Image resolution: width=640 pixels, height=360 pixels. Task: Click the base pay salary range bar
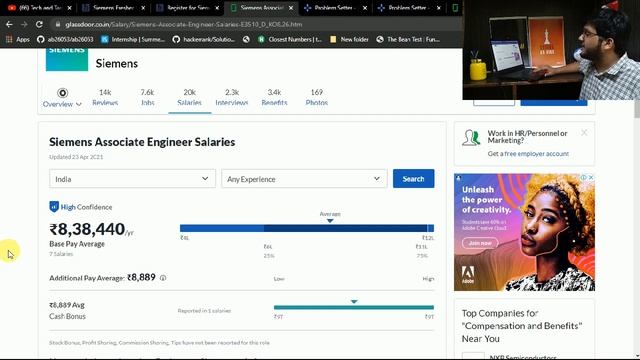point(307,228)
